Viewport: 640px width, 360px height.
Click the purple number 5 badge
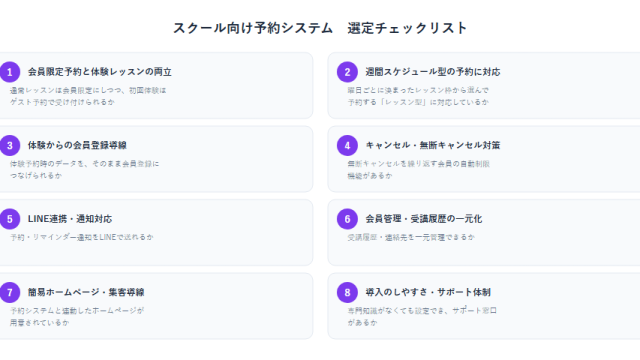10,219
